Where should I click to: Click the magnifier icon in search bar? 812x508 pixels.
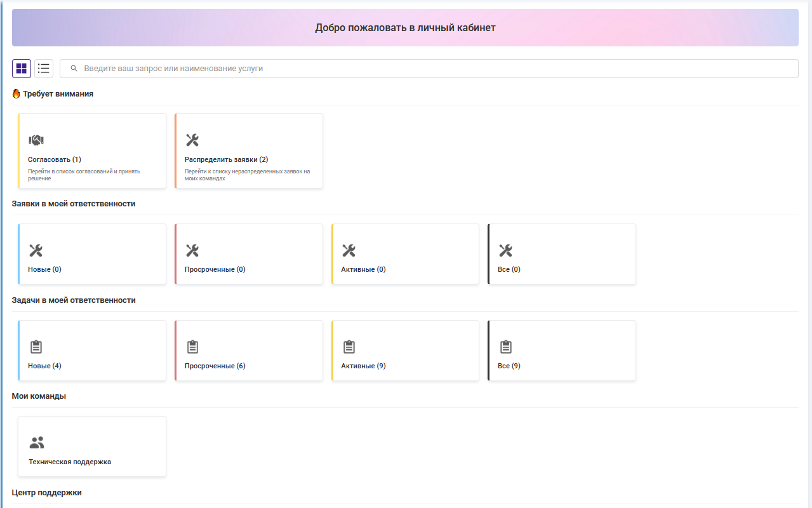pyautogui.click(x=74, y=69)
